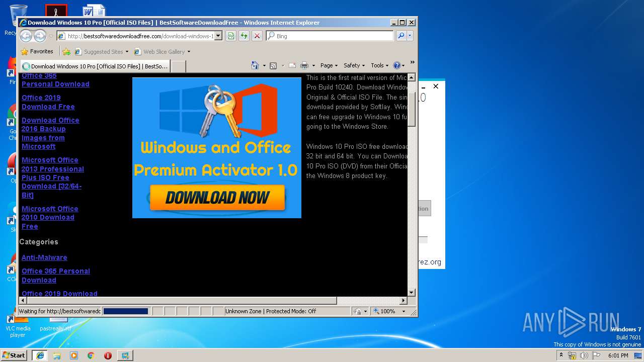Open the Windows Start menu
Screen dimensions: 644x362
coord(14,355)
